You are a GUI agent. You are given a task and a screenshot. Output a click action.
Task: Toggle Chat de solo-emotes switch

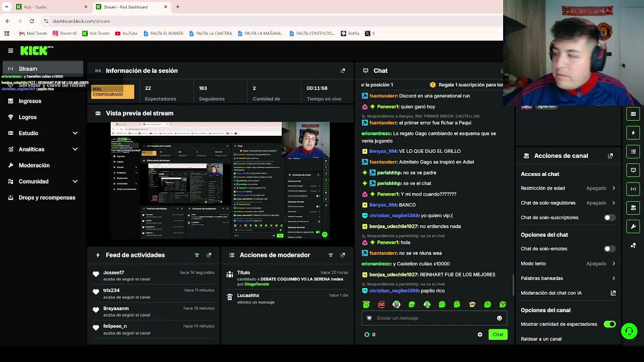coord(609,249)
